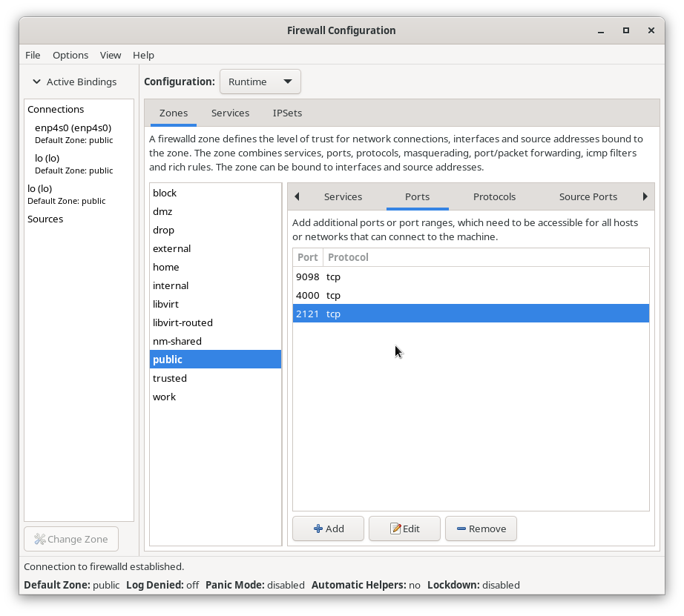Select the work zone
The height and width of the screenshot is (616, 684).
215,397
